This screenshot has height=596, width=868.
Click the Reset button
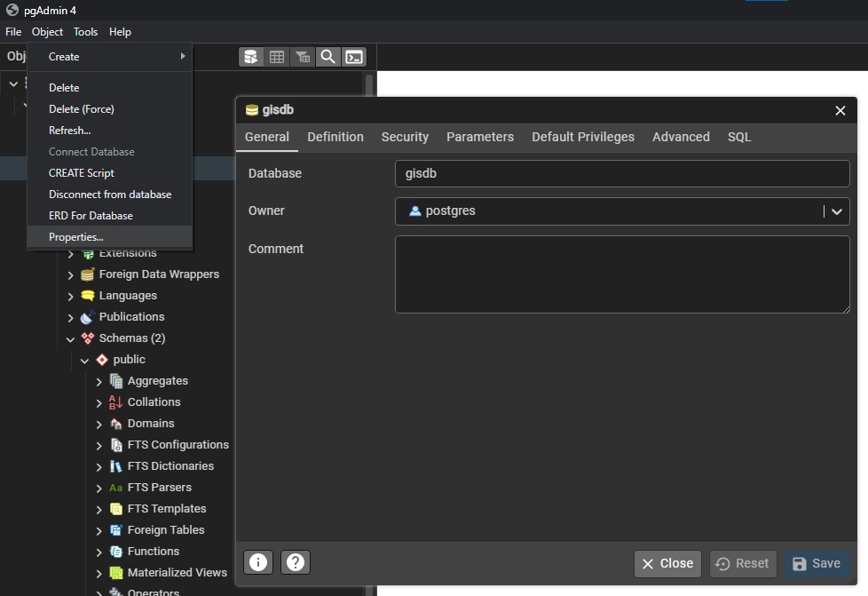[x=742, y=563]
